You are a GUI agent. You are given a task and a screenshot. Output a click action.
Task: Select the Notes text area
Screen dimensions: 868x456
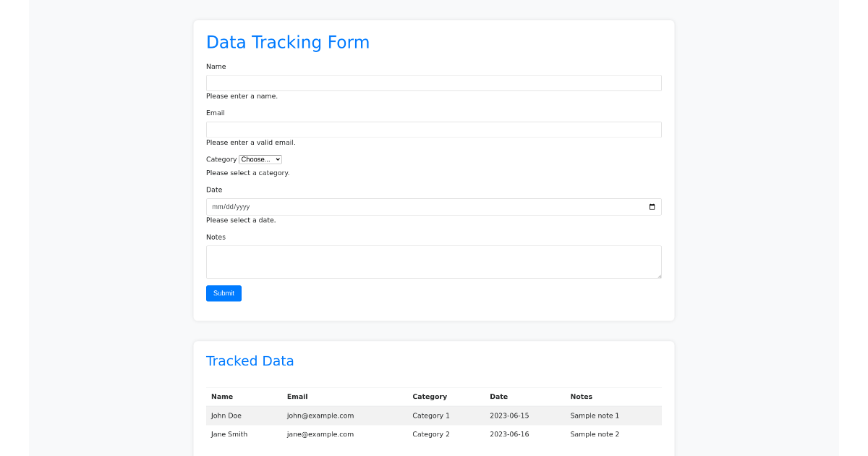click(x=433, y=262)
